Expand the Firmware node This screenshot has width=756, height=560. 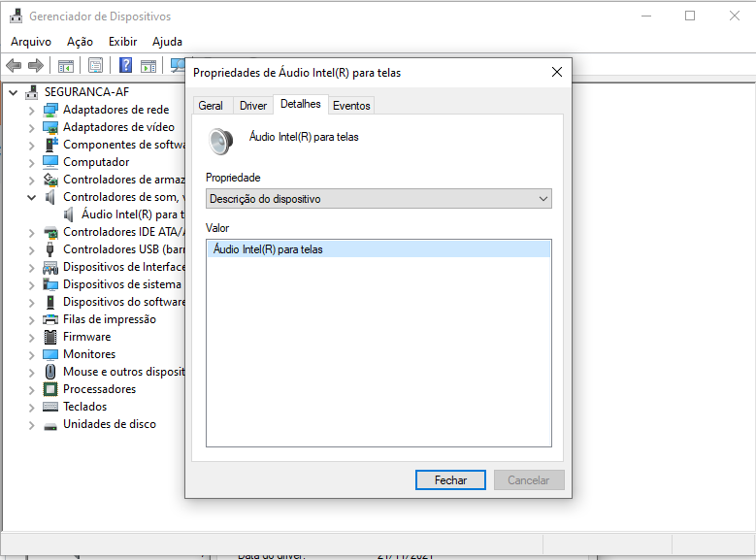pos(31,337)
